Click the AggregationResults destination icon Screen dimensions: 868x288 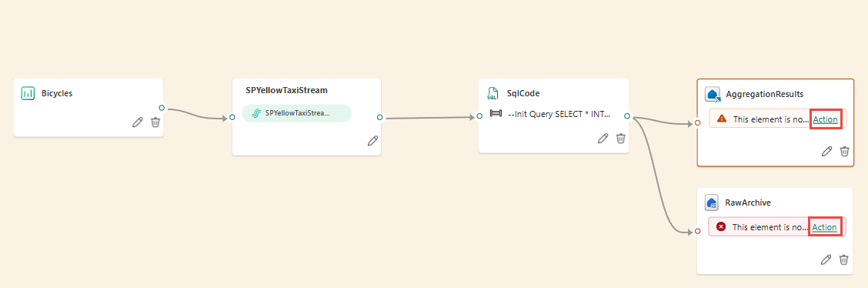pos(712,94)
